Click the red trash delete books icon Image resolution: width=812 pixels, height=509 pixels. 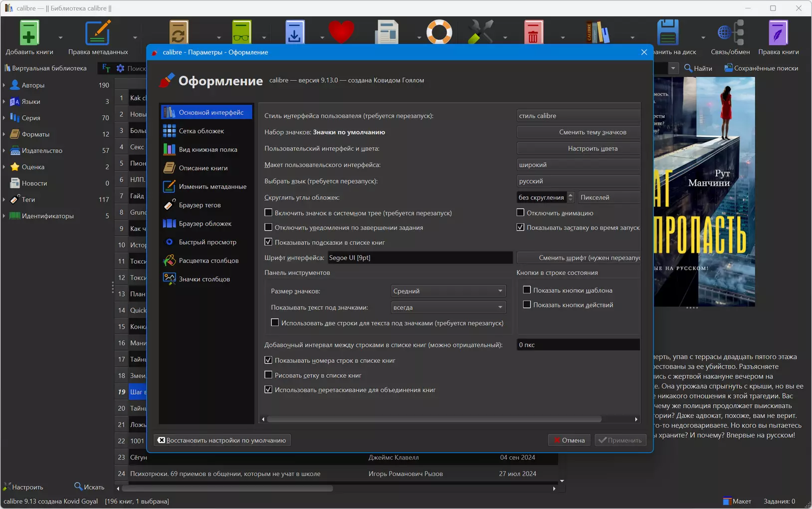point(533,32)
